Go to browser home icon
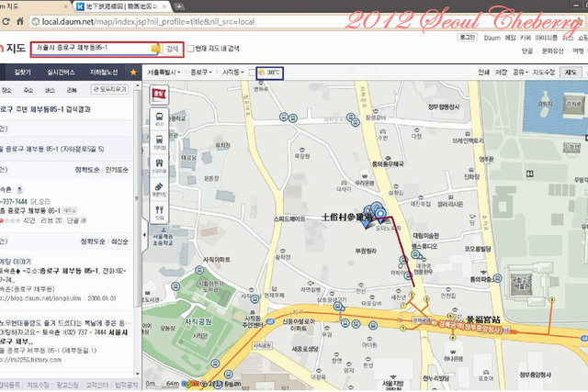 coord(20,22)
